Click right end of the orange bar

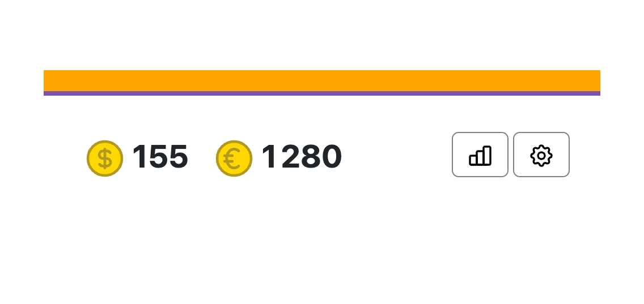click(x=595, y=80)
